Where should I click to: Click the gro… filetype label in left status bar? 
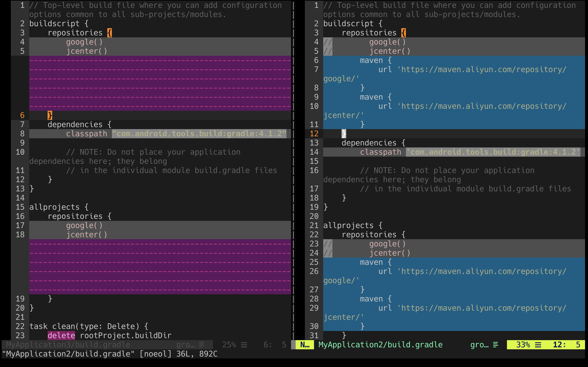click(185, 345)
